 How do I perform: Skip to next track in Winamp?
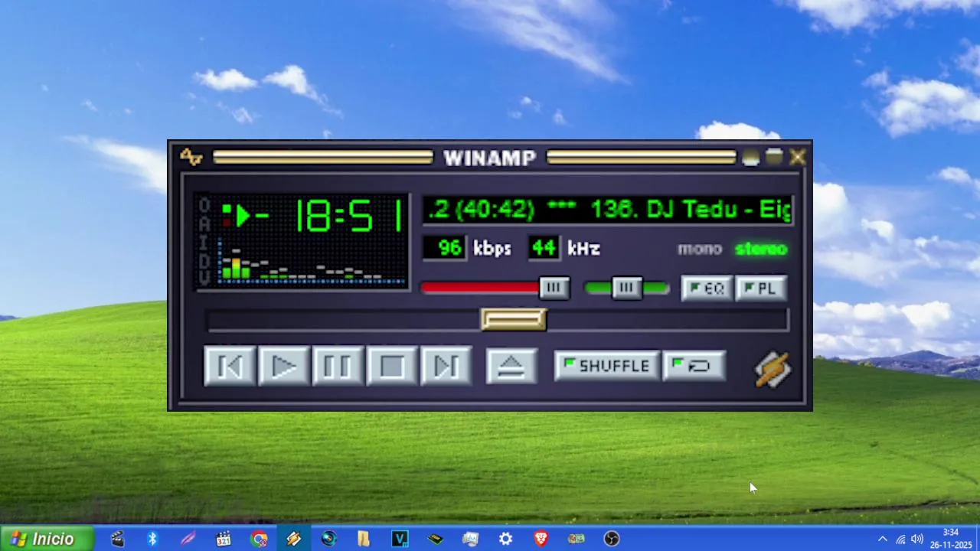click(x=446, y=366)
